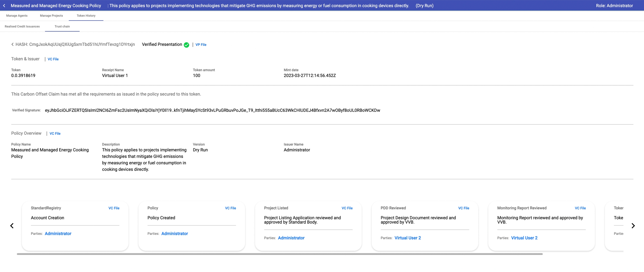Open VC File next to Policy Overview

click(x=55, y=134)
